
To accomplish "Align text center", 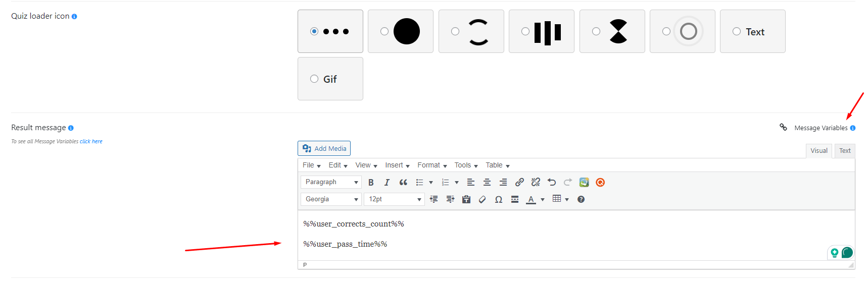I will pyautogui.click(x=487, y=182).
